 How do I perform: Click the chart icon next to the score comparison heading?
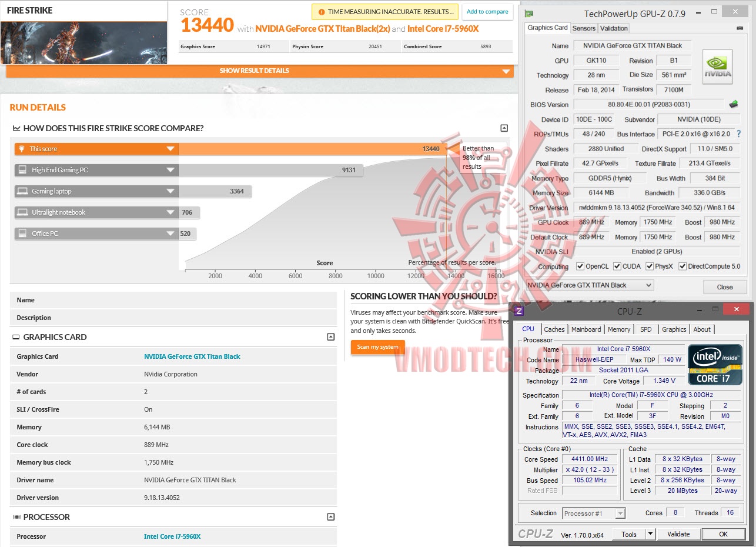16,128
